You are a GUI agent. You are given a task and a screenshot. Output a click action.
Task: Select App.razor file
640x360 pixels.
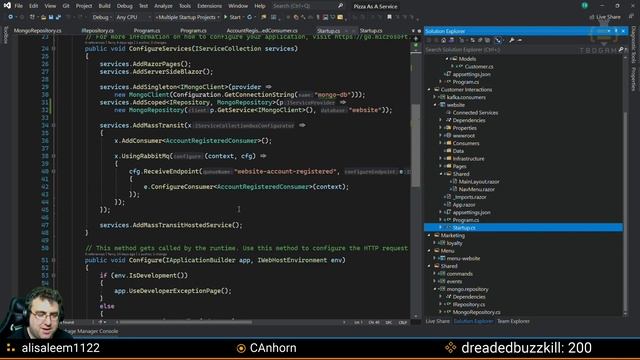coord(464,205)
